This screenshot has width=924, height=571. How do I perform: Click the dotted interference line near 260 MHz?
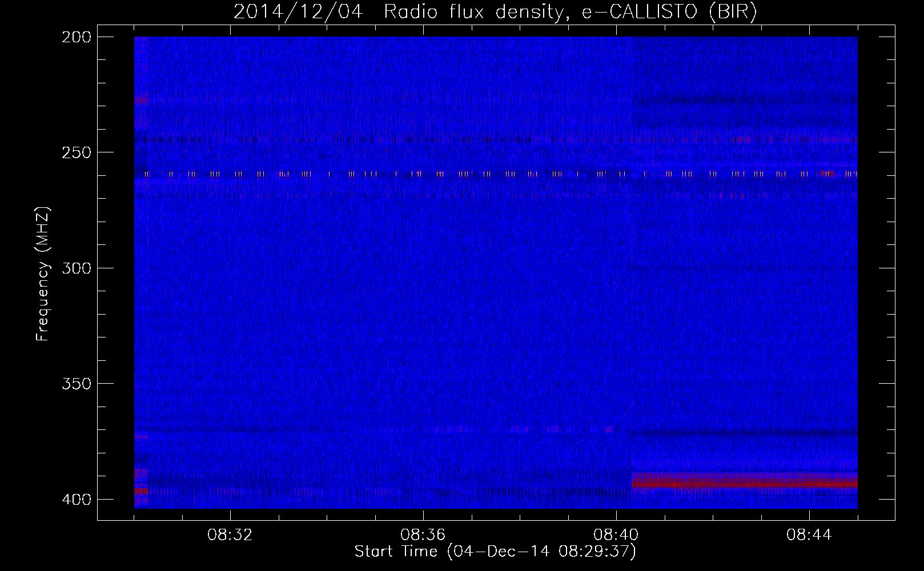click(x=496, y=174)
